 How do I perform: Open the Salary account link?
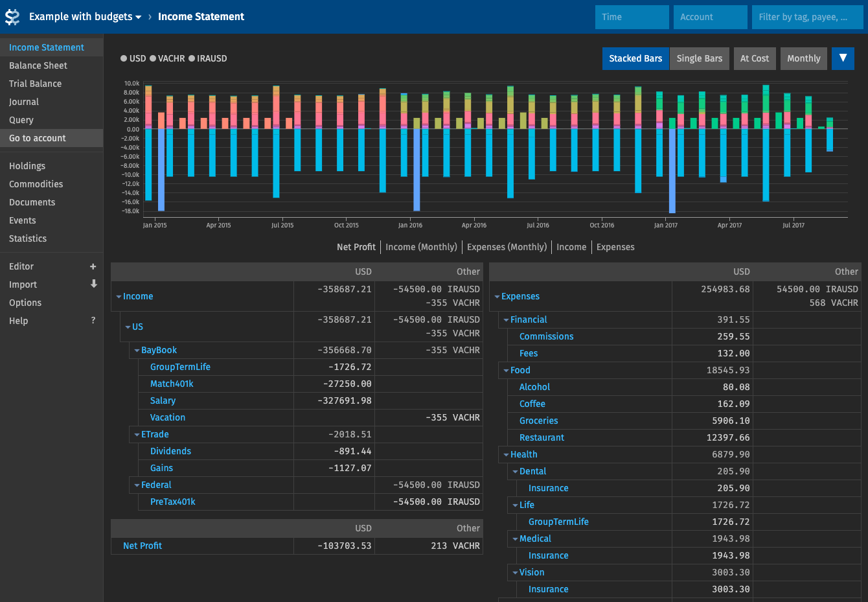click(163, 400)
